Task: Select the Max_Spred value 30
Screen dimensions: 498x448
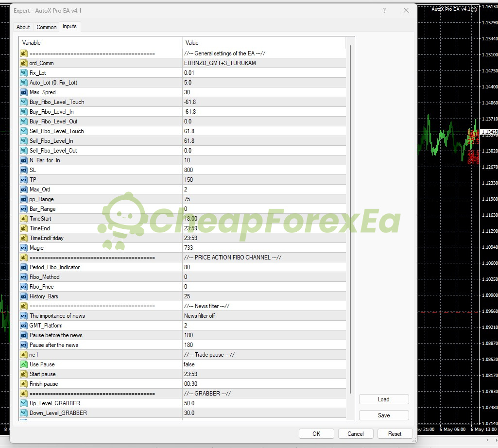Action: [x=264, y=92]
